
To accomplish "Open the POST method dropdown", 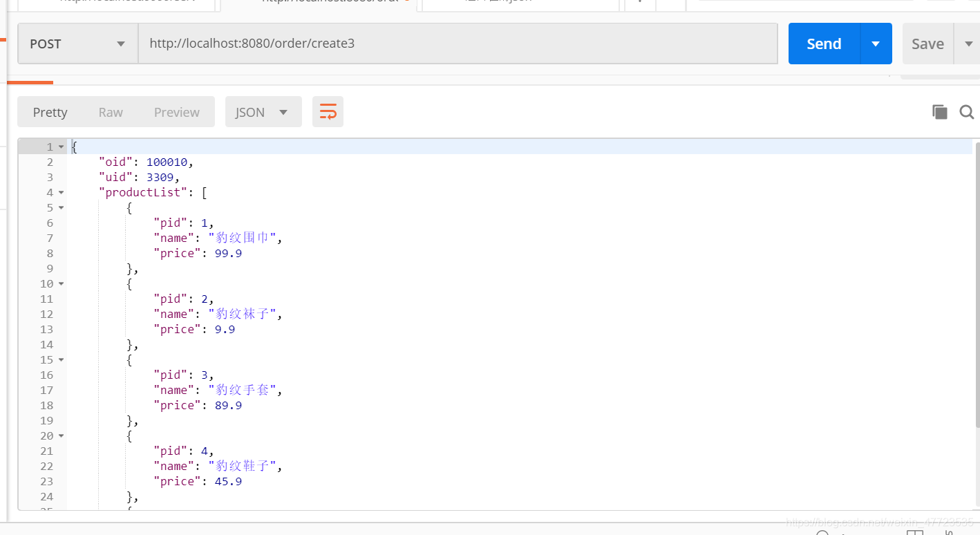I will tap(78, 44).
